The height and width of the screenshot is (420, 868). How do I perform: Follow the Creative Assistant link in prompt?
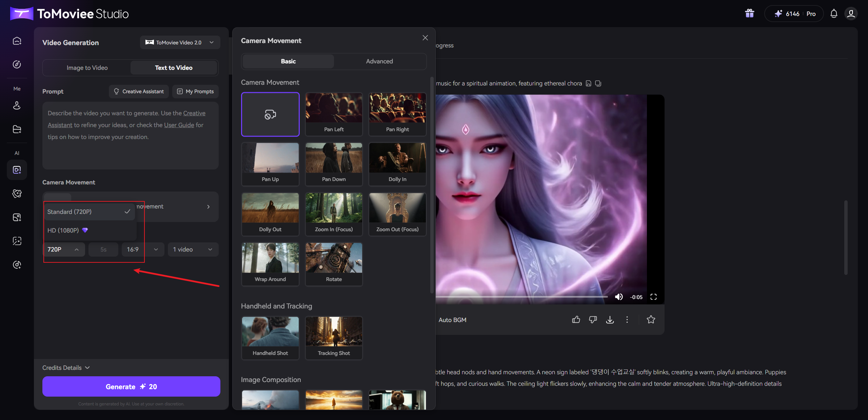pyautogui.click(x=194, y=113)
